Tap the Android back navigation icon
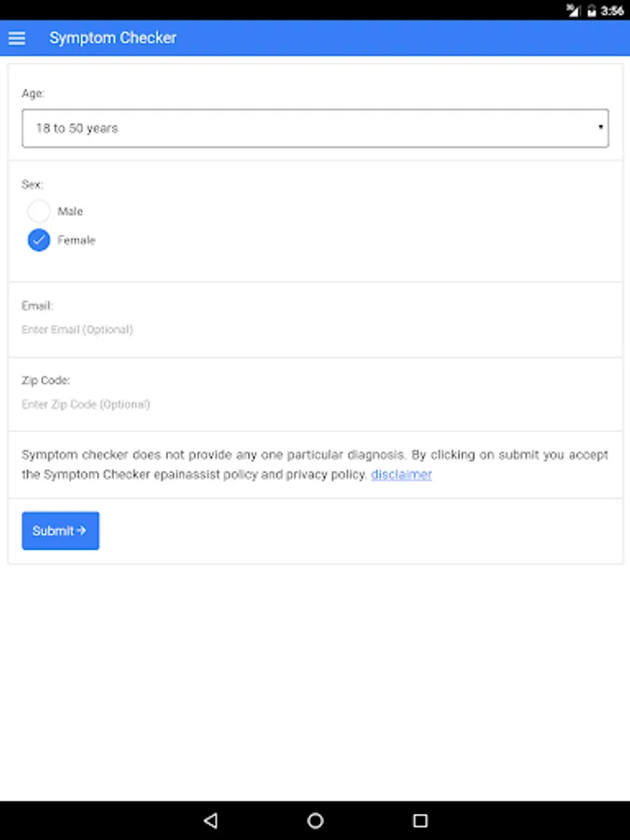The height and width of the screenshot is (840, 630). [210, 820]
